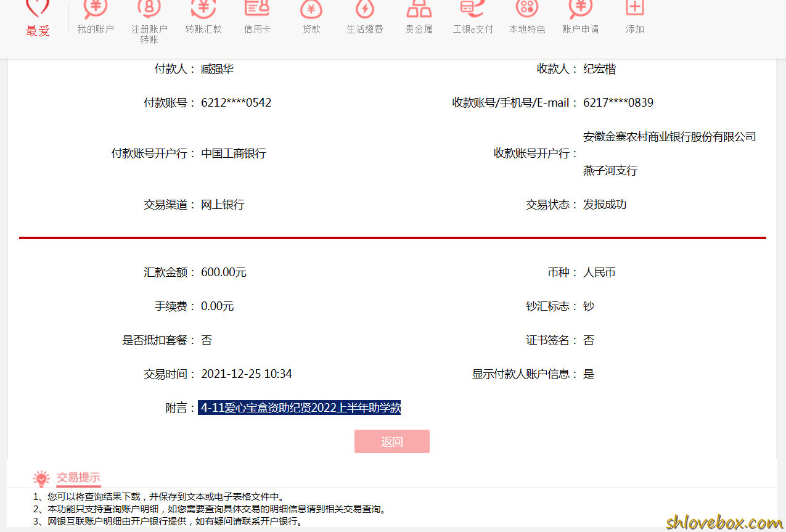Click branch name 燕子河支行
Viewport: 786px width, 532px height.
coord(610,171)
